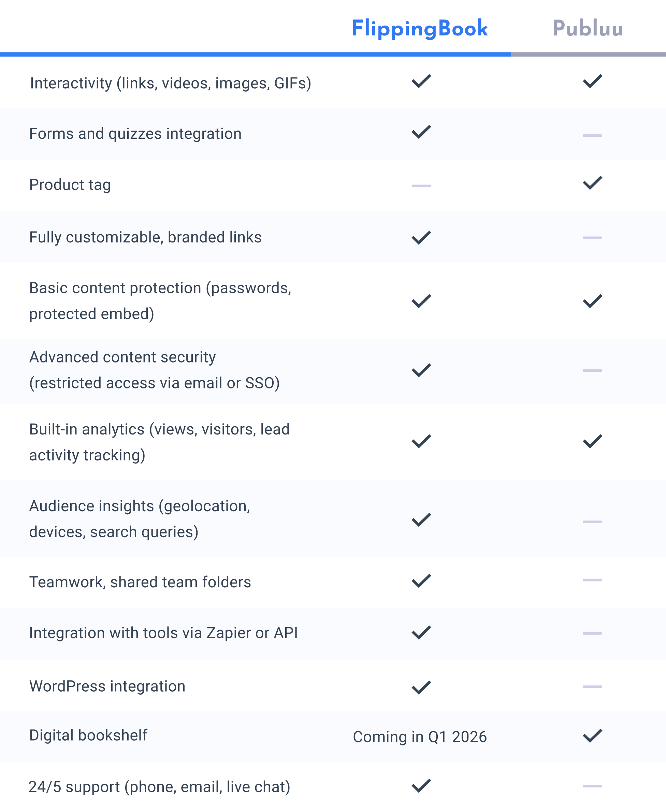Click FlippingBook checkmark for Teamwork shared folders
666x812 pixels.
point(421,581)
